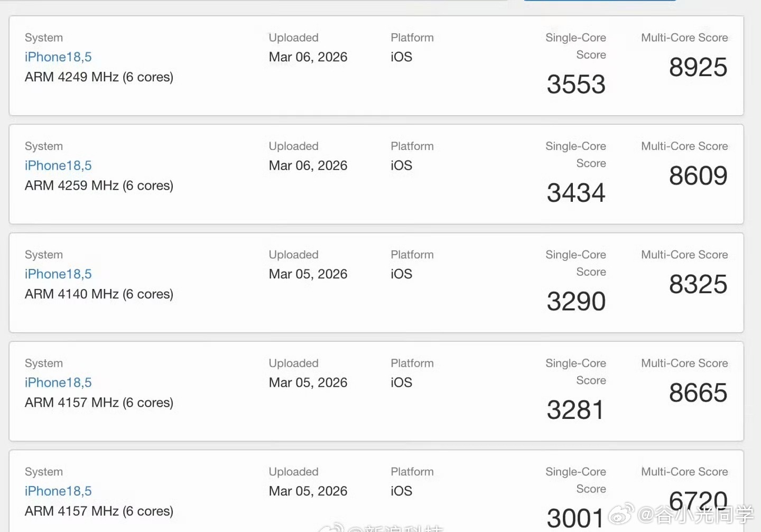Click the ARM 4259 MHz (6 cores) text

[99, 185]
